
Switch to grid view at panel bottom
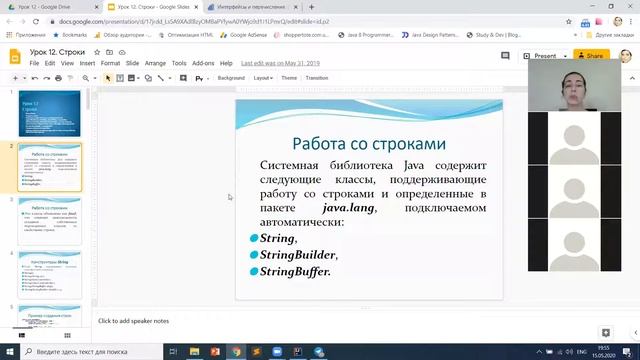pyautogui.click(x=67, y=335)
